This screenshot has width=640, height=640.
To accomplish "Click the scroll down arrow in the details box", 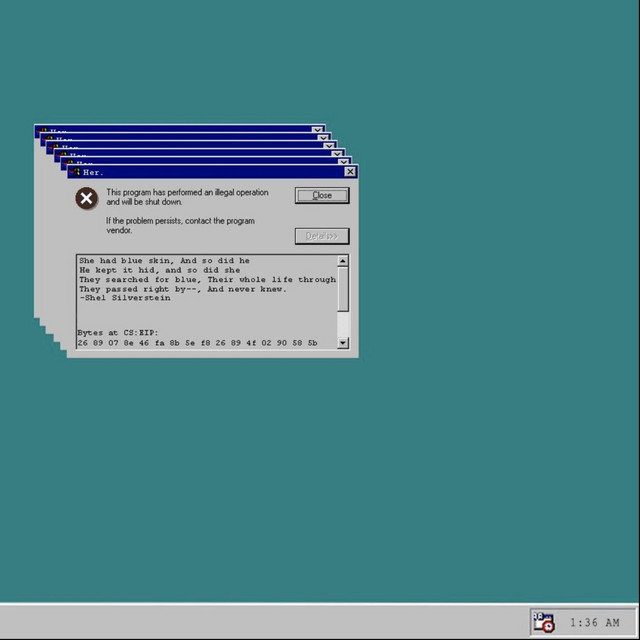I will [343, 343].
